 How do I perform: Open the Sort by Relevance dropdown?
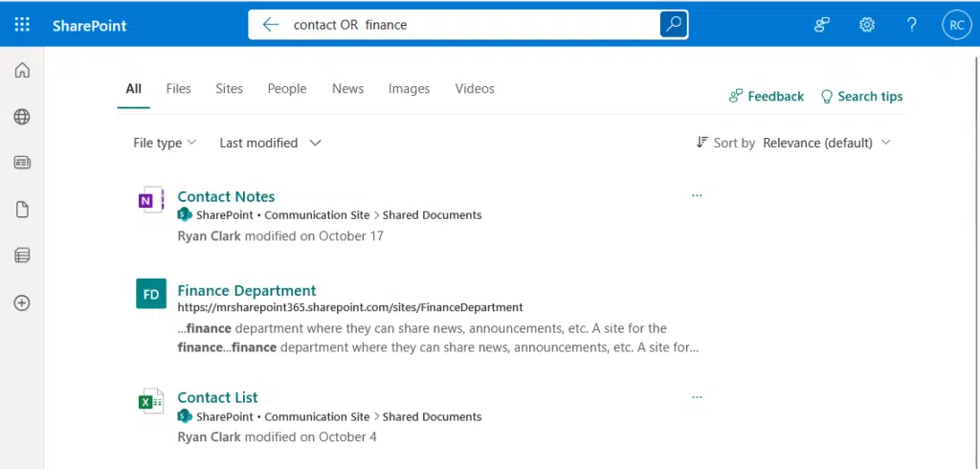tap(826, 143)
